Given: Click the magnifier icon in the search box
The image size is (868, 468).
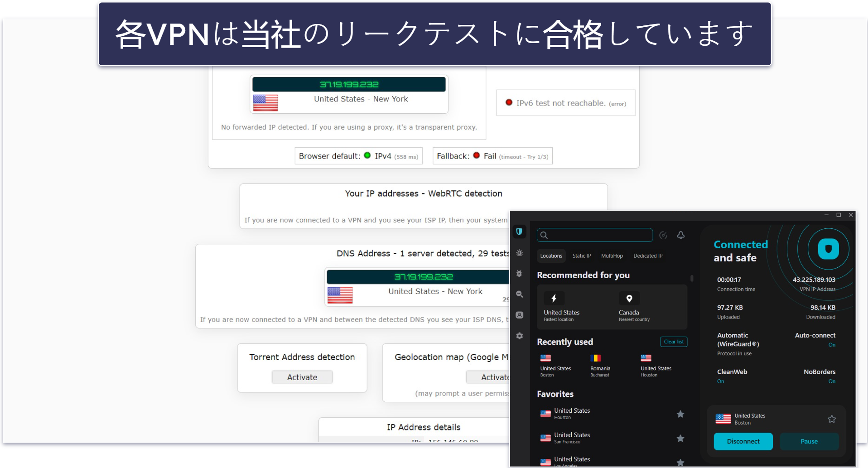Looking at the screenshot, I should pos(544,235).
